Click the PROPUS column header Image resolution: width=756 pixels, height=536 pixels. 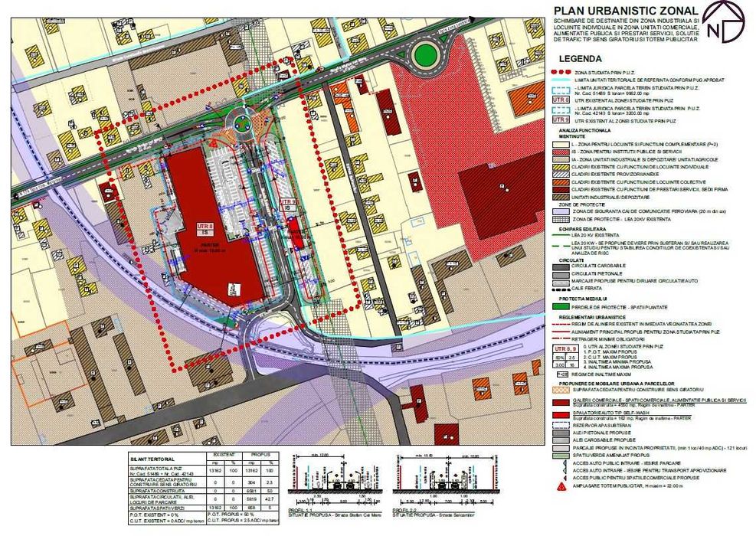click(261, 455)
